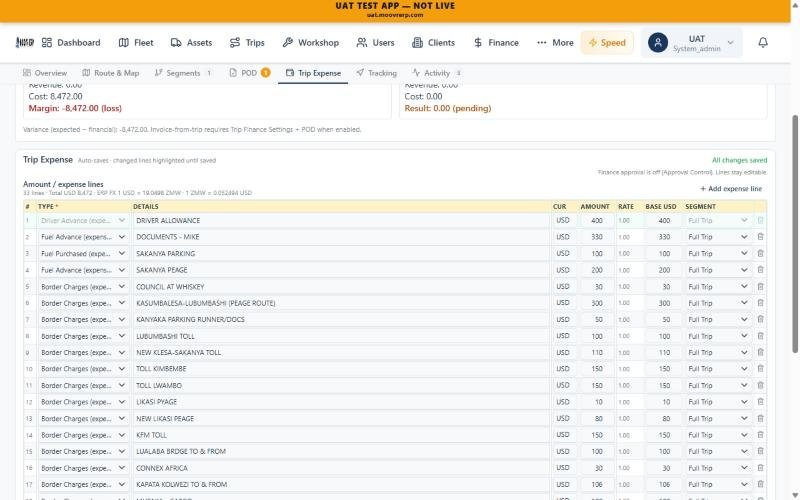Screen dimensions: 800x500
Task: Open type dropdown for SAKANYA PARKING row
Action: click(x=83, y=254)
